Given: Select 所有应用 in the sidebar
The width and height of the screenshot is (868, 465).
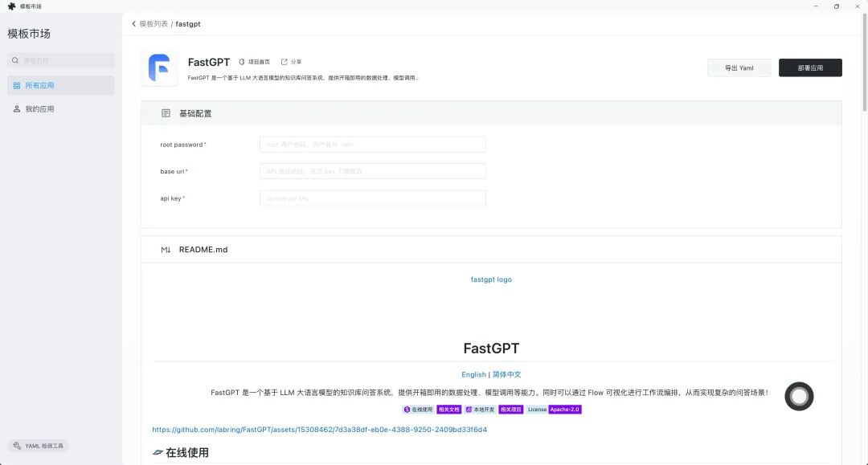Looking at the screenshot, I should (61, 85).
